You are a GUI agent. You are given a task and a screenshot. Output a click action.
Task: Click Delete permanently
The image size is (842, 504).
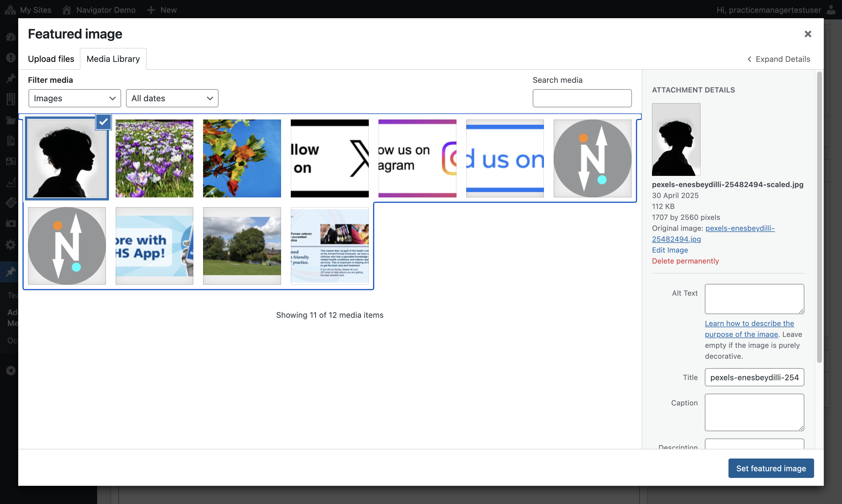[x=685, y=261]
